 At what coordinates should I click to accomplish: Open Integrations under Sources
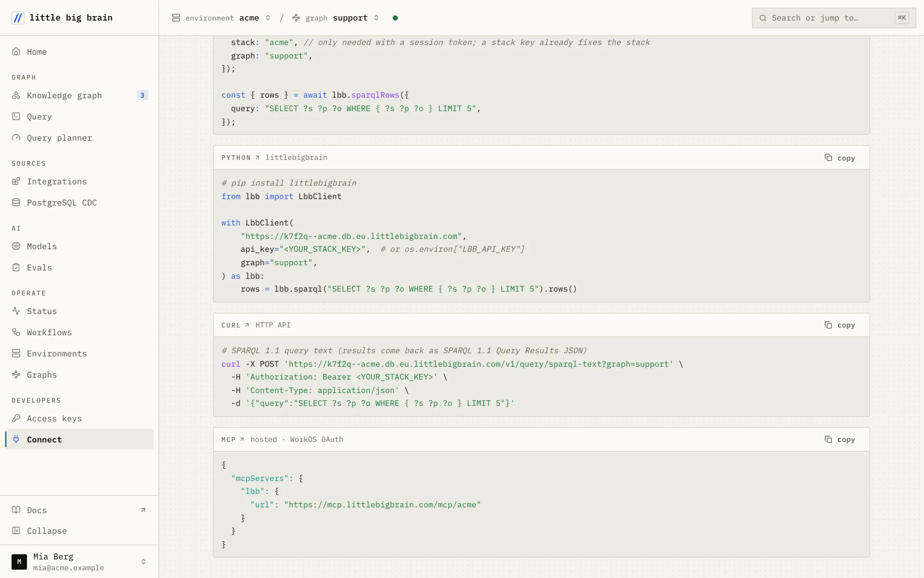(x=79, y=181)
